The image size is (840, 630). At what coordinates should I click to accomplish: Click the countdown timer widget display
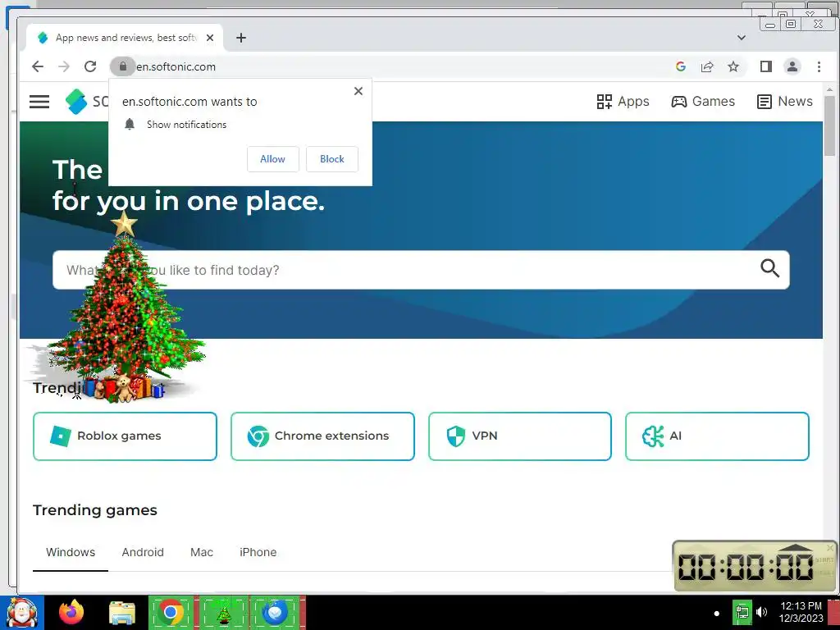click(x=745, y=567)
